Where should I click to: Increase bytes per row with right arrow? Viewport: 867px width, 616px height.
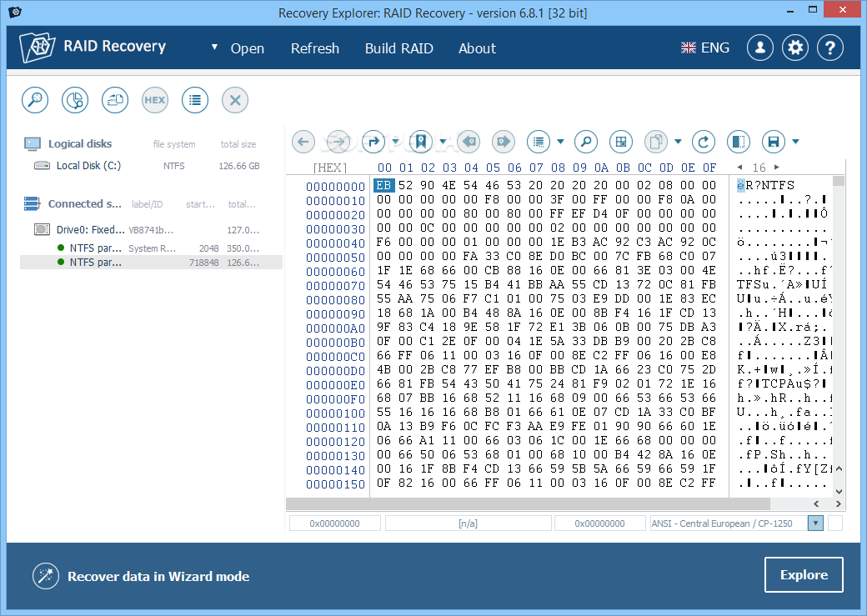pos(776,167)
